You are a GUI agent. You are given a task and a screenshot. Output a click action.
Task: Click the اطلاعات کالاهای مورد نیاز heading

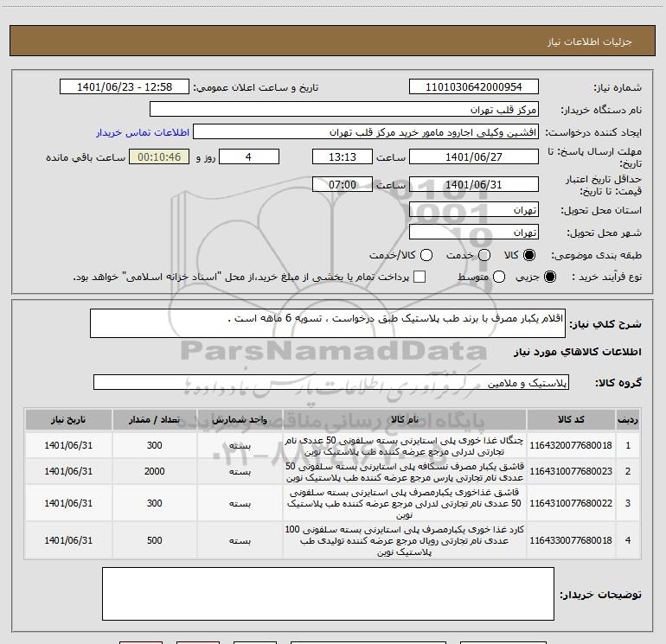tap(578, 352)
